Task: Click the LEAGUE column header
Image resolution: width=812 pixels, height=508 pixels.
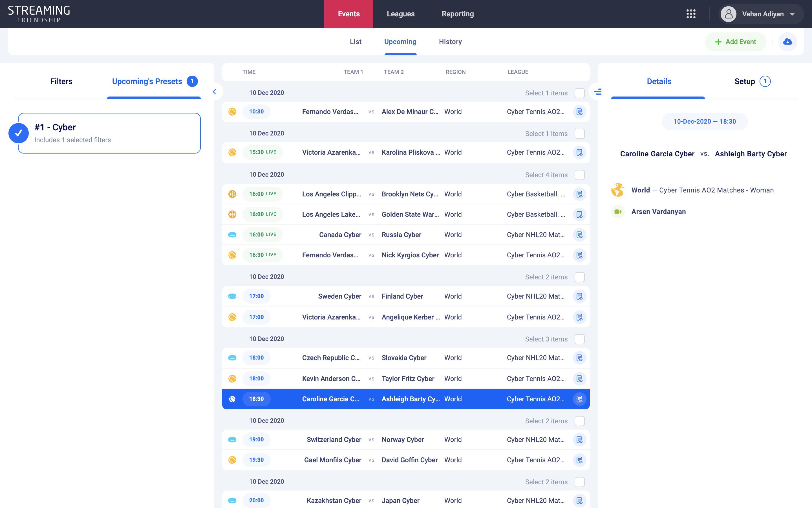Action: (518, 72)
